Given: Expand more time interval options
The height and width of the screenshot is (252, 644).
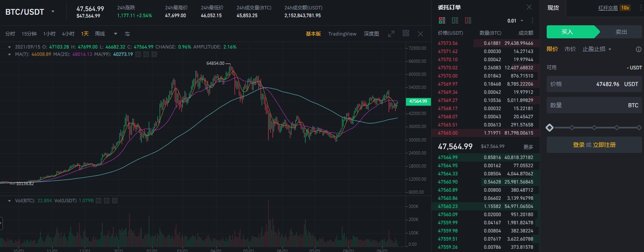Looking at the screenshot, I should [116, 34].
